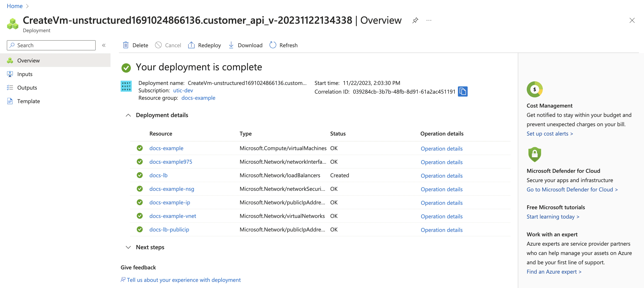Open the docs-lb resource link
Viewport: 644px width, 288px height.
(158, 175)
